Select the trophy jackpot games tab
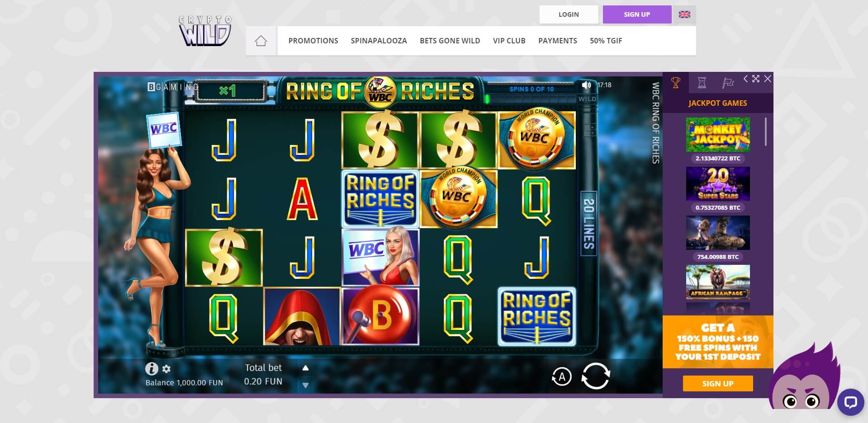The height and width of the screenshot is (423, 868). [676, 83]
